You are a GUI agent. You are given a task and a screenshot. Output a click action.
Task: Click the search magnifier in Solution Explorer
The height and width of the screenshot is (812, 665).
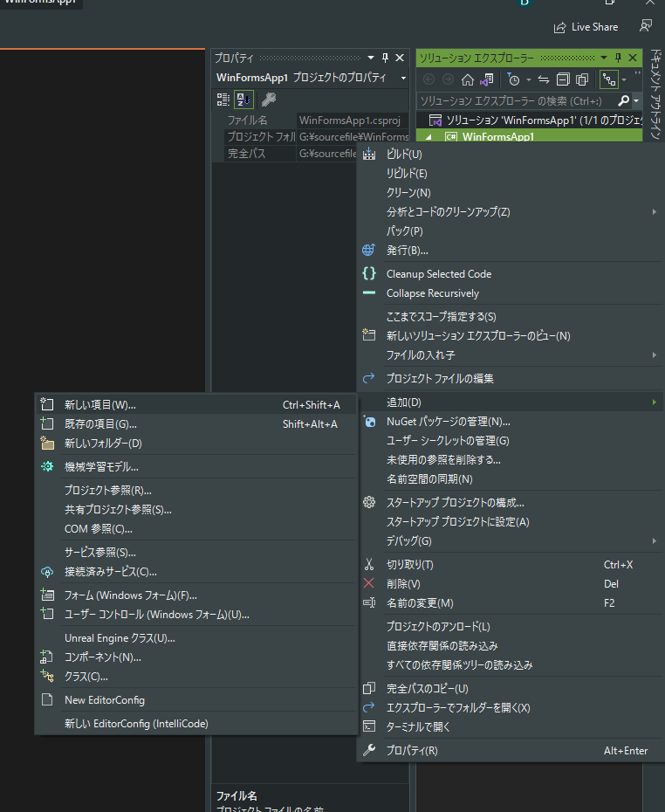click(624, 100)
